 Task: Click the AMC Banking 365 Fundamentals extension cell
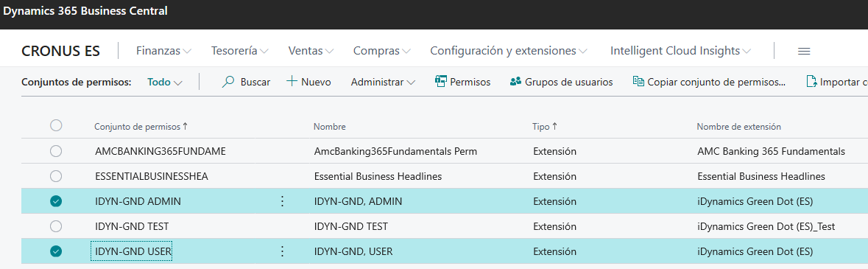click(x=771, y=151)
